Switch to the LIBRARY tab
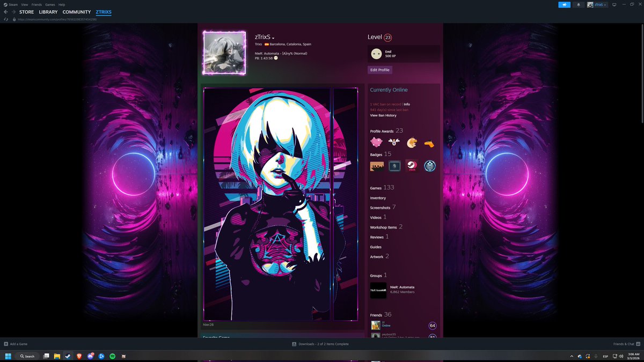Screen dimensions: 644x362 pos(48,12)
